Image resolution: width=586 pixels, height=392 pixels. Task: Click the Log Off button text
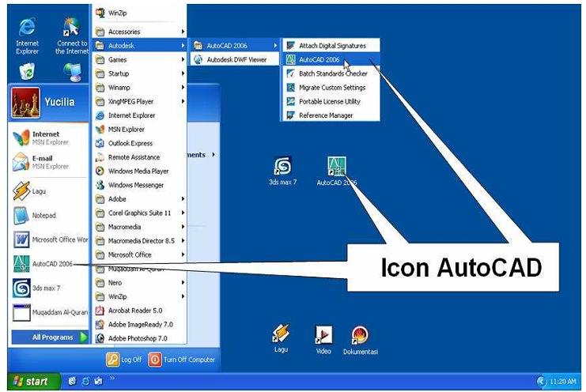[131, 360]
